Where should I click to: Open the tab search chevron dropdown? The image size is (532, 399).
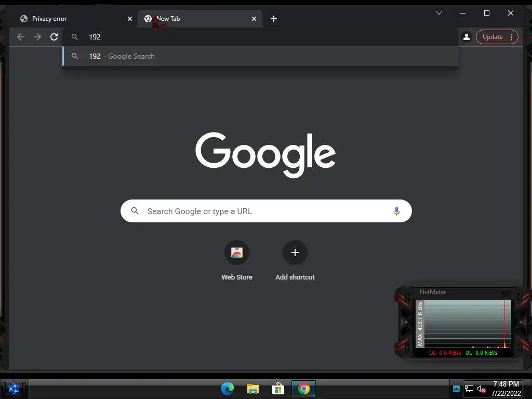point(438,13)
